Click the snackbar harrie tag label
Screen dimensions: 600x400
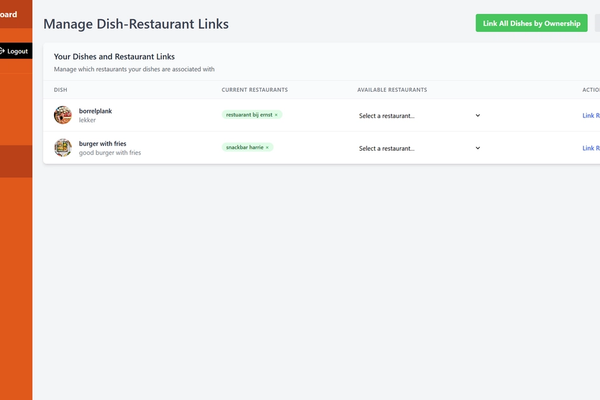[245, 147]
